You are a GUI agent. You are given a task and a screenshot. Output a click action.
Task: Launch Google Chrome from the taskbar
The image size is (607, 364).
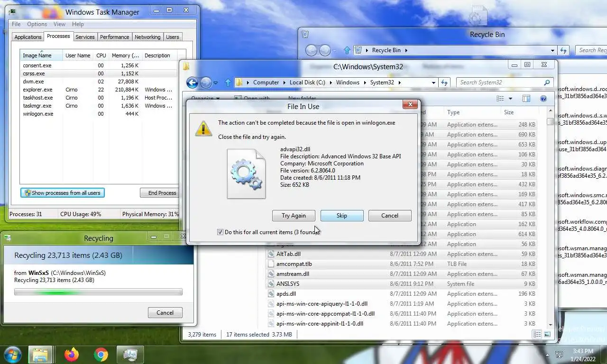click(x=101, y=355)
